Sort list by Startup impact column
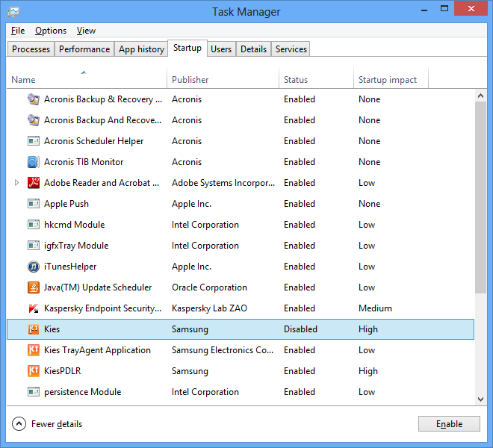Viewport: 493px width, 448px height. coord(388,80)
